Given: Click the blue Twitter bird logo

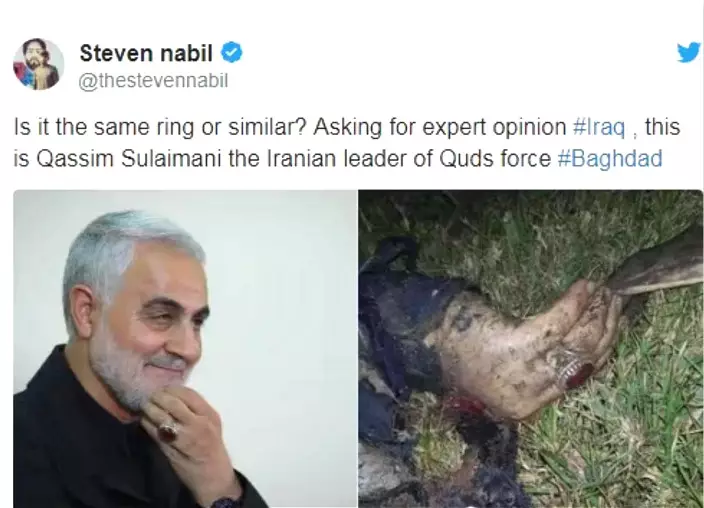Looking at the screenshot, I should [x=690, y=53].
